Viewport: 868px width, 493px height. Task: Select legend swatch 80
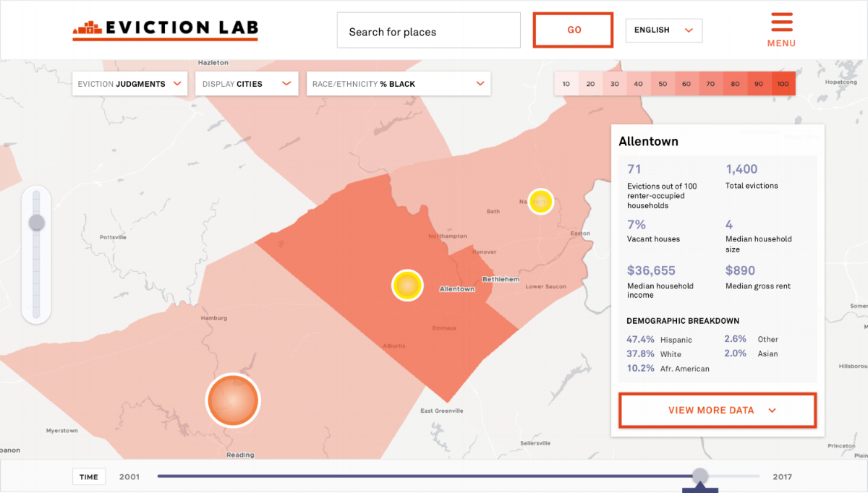pos(735,84)
